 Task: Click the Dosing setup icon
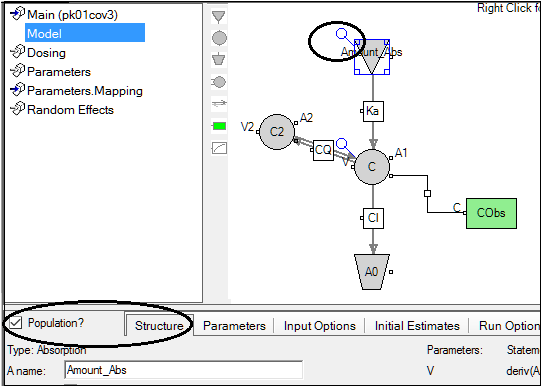[18, 53]
